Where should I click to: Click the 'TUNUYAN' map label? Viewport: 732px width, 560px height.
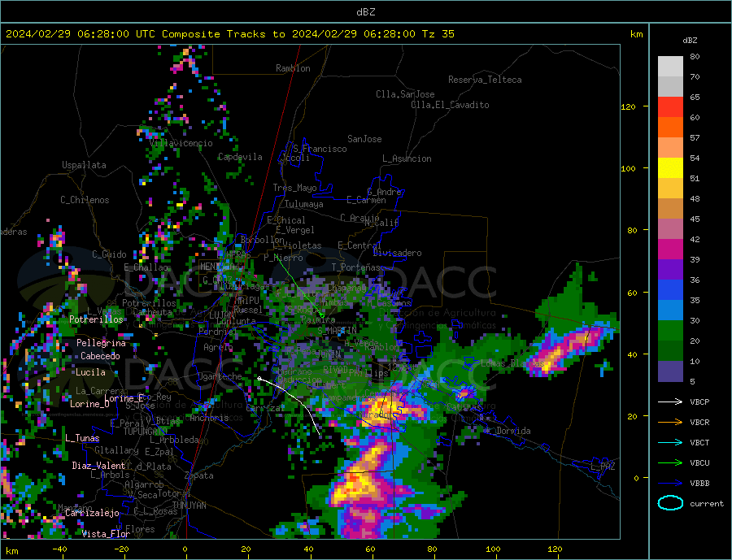tap(189, 506)
